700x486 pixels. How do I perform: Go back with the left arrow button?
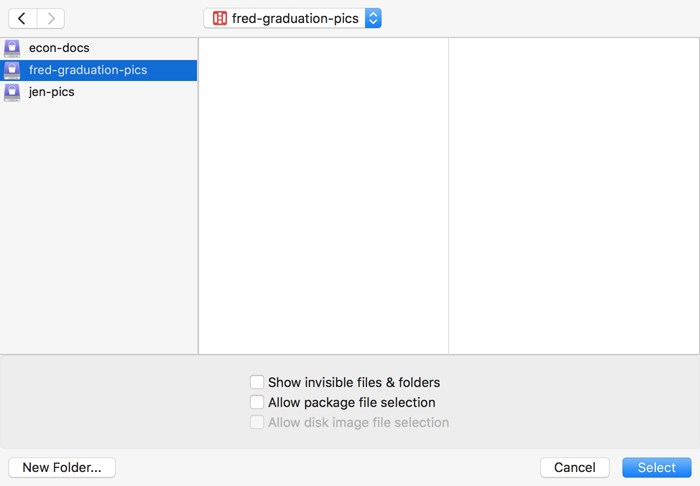point(22,18)
